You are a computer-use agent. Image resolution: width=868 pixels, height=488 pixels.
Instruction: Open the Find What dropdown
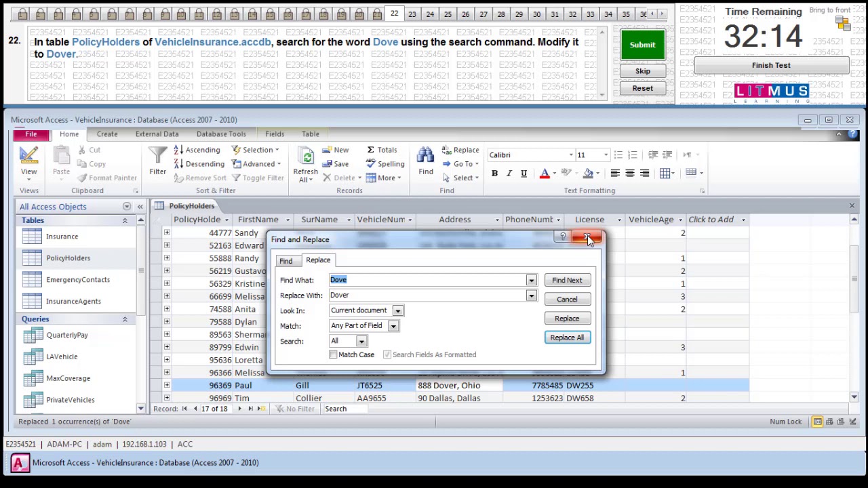pyautogui.click(x=531, y=280)
